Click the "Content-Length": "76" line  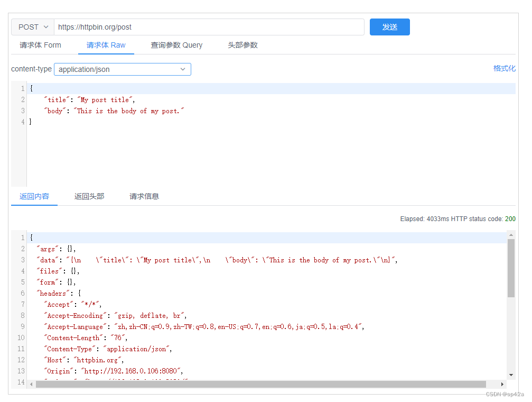point(86,338)
